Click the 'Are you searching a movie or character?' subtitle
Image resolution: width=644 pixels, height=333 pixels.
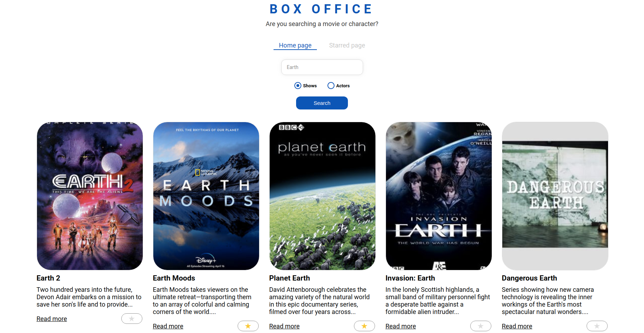pyautogui.click(x=322, y=24)
